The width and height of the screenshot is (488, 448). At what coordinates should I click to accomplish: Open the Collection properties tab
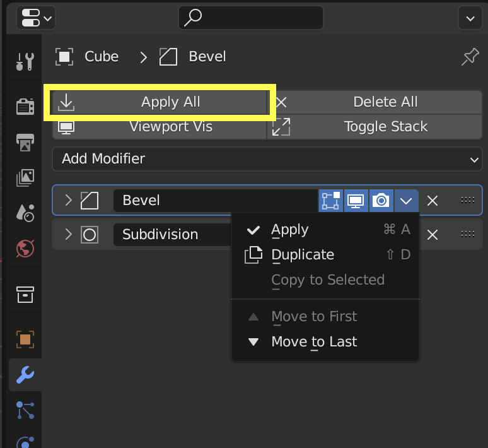(25, 295)
